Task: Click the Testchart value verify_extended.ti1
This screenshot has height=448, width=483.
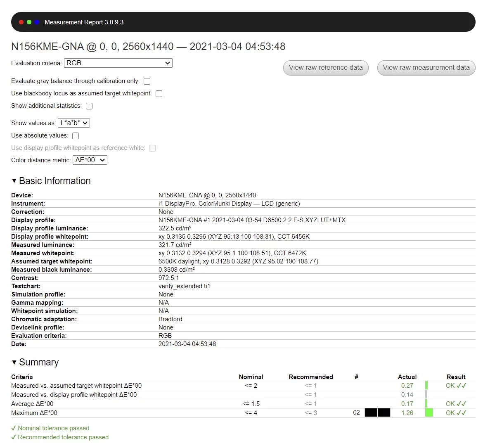Action: pyautogui.click(x=184, y=286)
